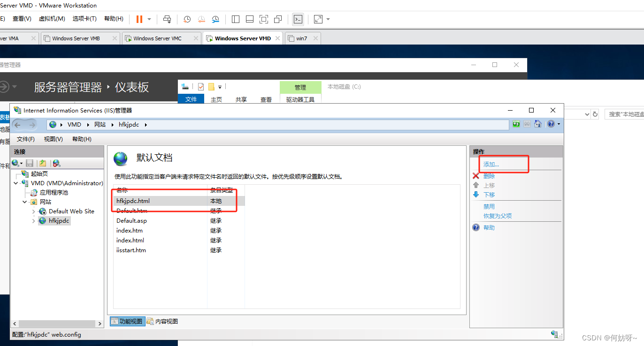Viewport: 644px width, 346px height.
Task: Collapse the VMD server tree node
Action: coord(16,183)
